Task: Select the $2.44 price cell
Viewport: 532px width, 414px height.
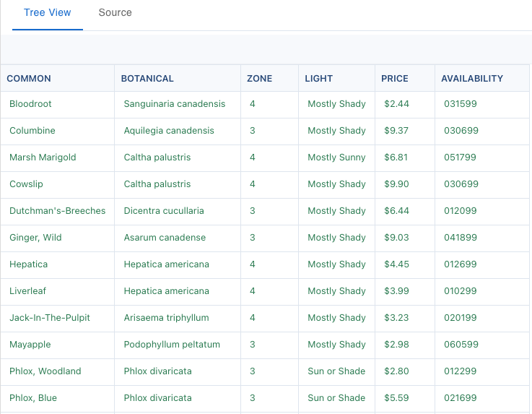Action: click(405, 104)
